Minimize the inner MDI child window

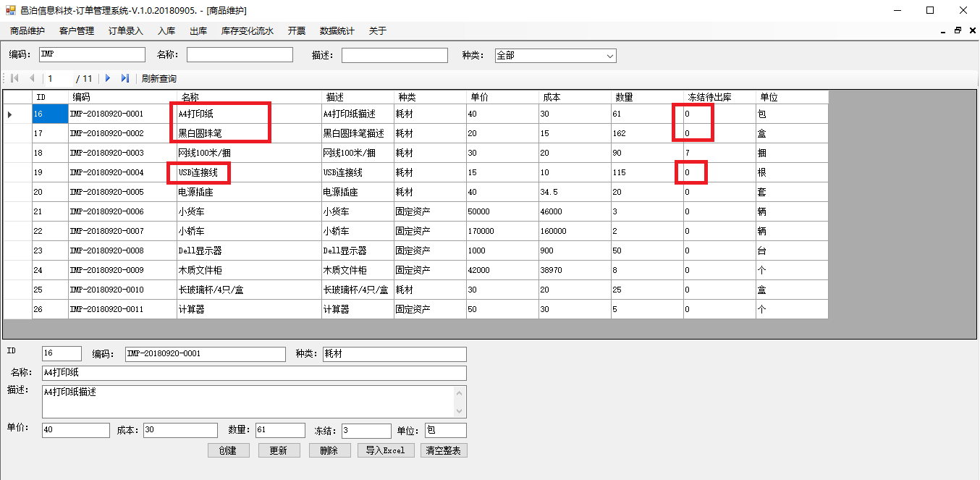[943, 31]
